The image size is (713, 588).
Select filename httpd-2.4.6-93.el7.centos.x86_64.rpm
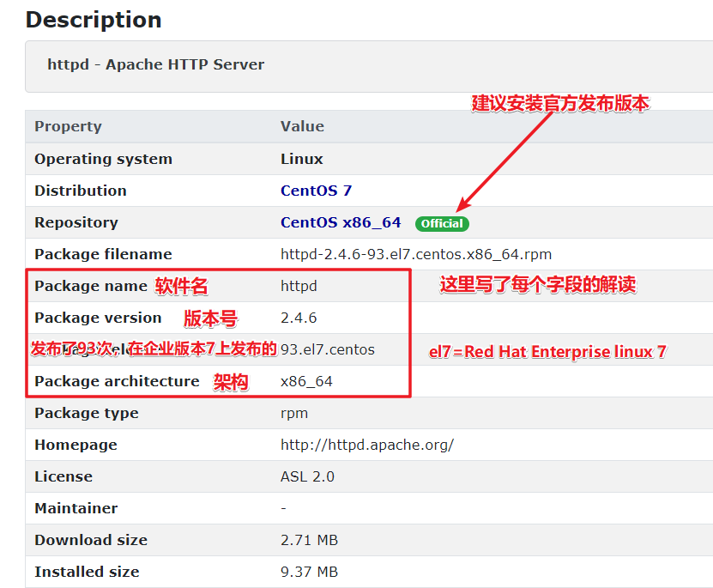[416, 254]
